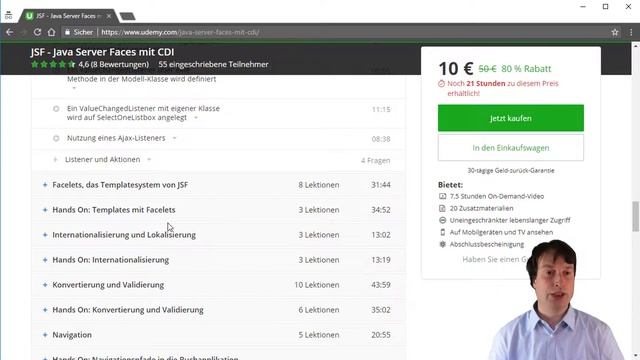Add course via In den Einkaufswagen
The width and height of the screenshot is (640, 360).
511,148
